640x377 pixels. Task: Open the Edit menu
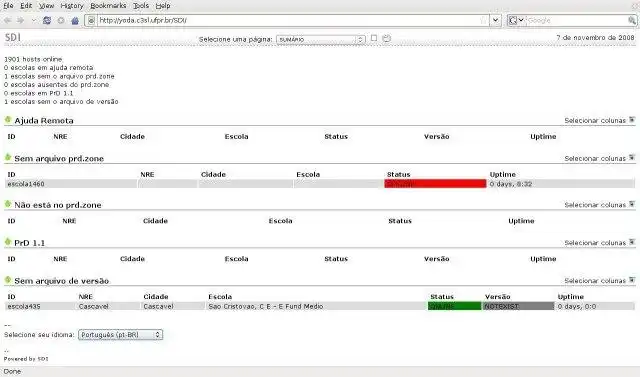[x=26, y=6]
